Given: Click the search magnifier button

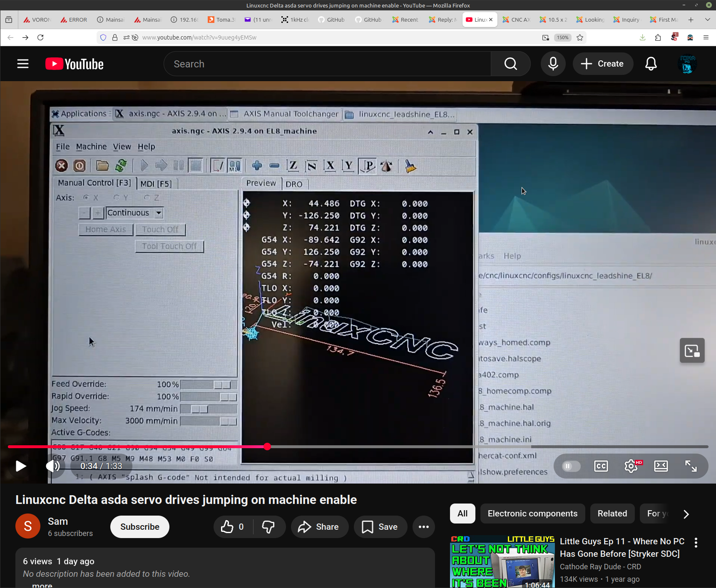Looking at the screenshot, I should (510, 64).
